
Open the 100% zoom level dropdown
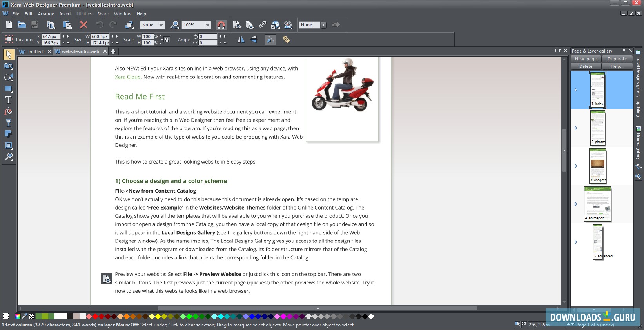(207, 25)
